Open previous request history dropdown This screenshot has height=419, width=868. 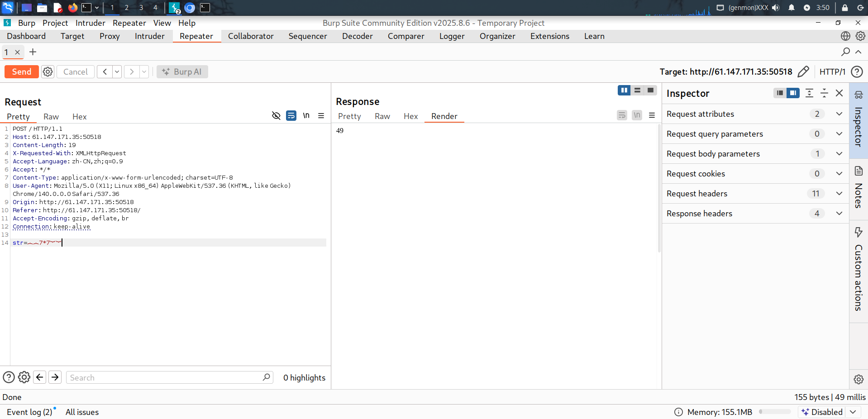117,71
